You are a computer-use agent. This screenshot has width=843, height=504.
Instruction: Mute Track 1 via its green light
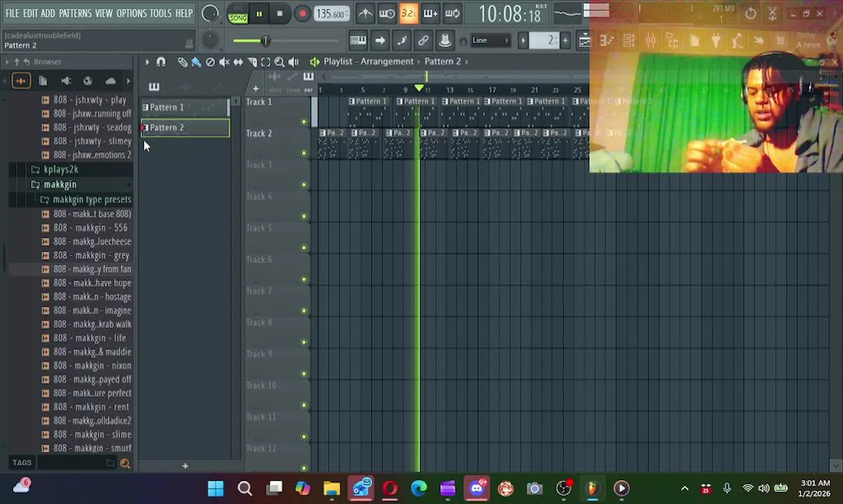click(304, 122)
